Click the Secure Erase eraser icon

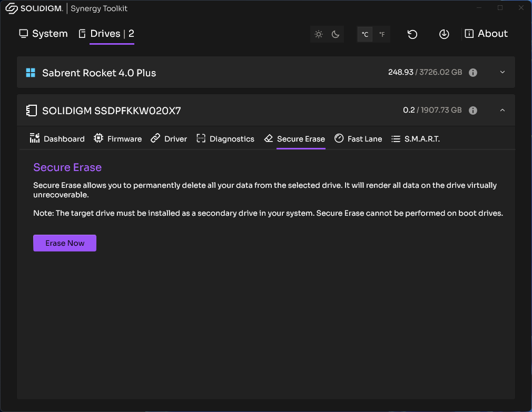(x=269, y=138)
